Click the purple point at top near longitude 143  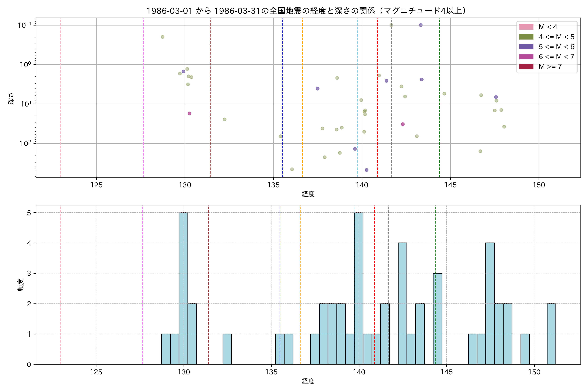click(421, 25)
